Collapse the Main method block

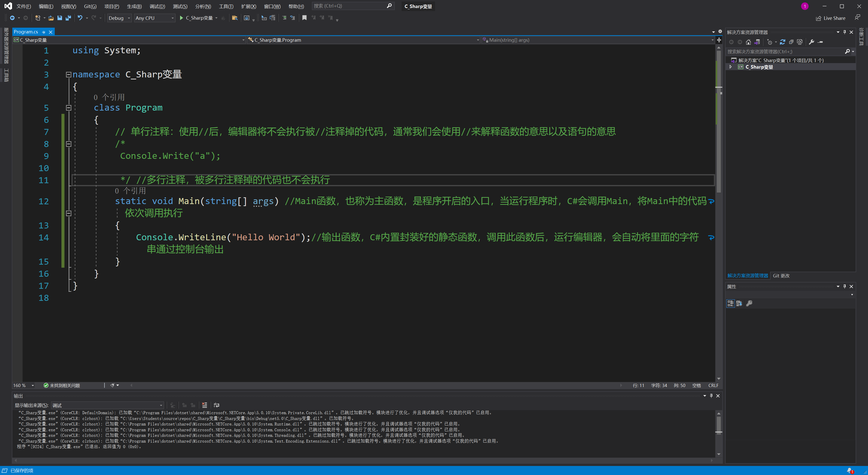pyautogui.click(x=68, y=213)
